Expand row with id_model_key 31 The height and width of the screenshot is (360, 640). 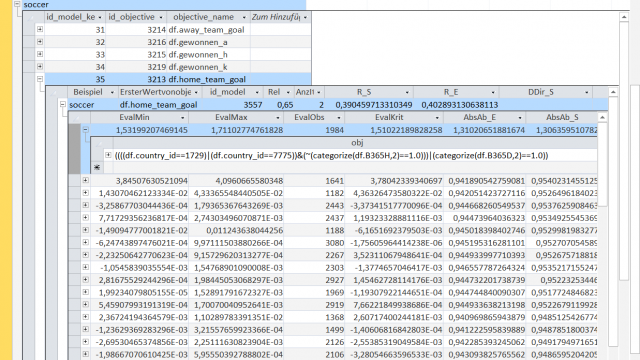click(x=40, y=29)
